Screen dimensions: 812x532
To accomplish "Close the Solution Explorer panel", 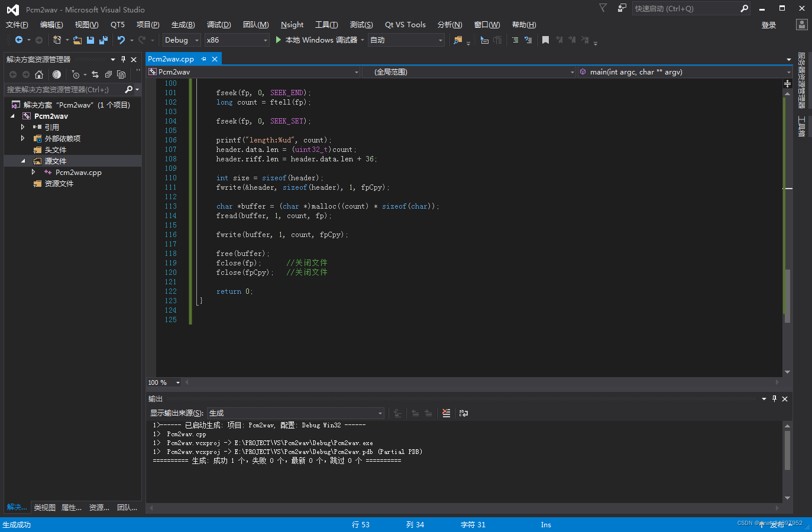I will pos(134,59).
